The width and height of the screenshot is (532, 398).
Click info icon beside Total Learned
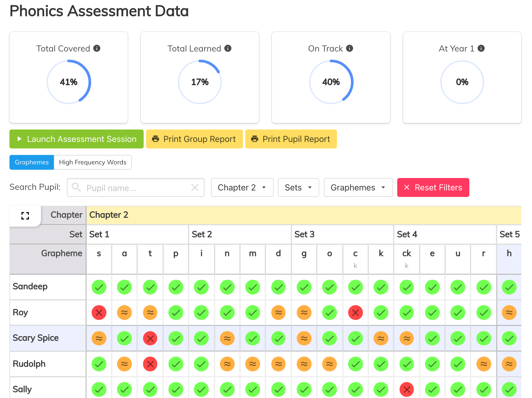coord(228,48)
